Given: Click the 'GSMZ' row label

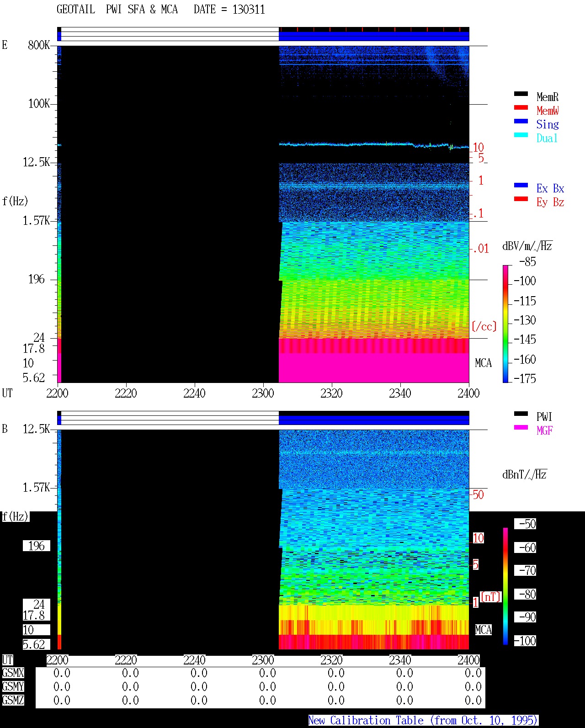Looking at the screenshot, I should [x=13, y=700].
